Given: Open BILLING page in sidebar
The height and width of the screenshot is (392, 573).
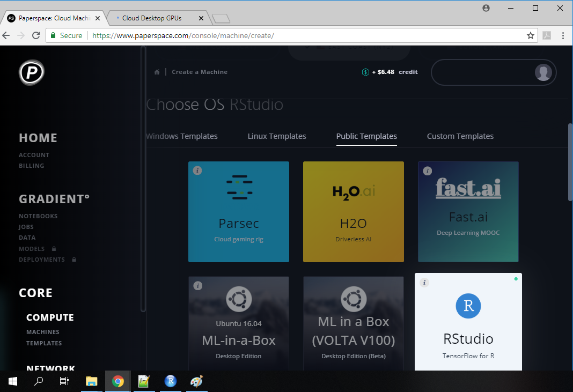Looking at the screenshot, I should 32,166.
